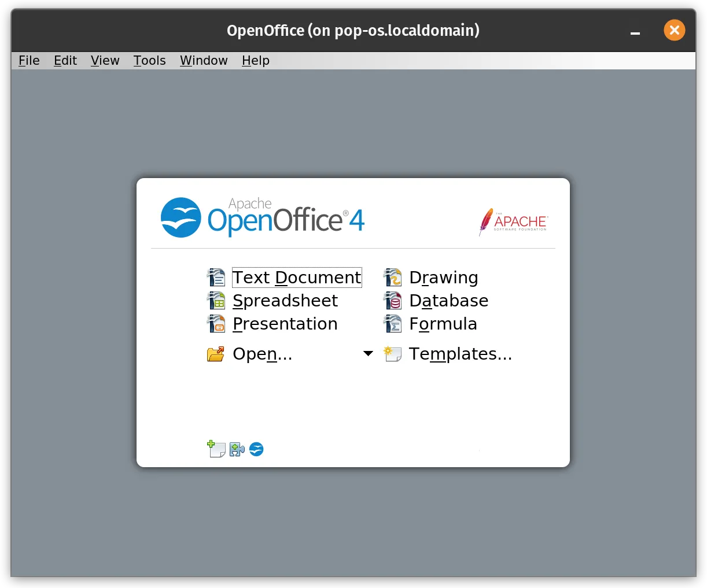Open the Window menu
This screenshot has height=588, width=707.
[x=204, y=60]
